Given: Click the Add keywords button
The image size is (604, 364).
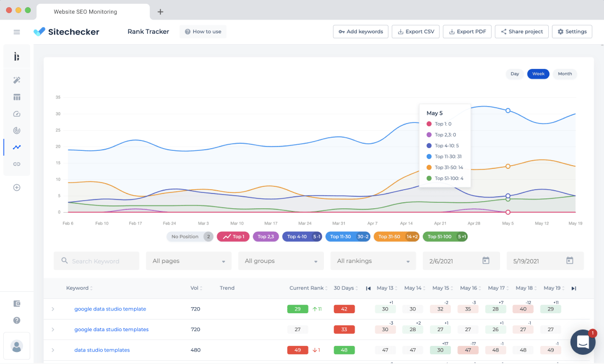Looking at the screenshot, I should point(361,32).
